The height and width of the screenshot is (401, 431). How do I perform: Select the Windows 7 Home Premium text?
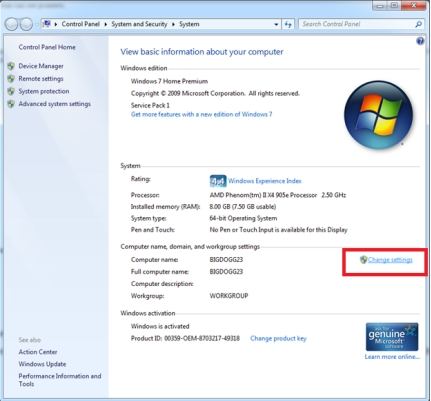point(169,81)
